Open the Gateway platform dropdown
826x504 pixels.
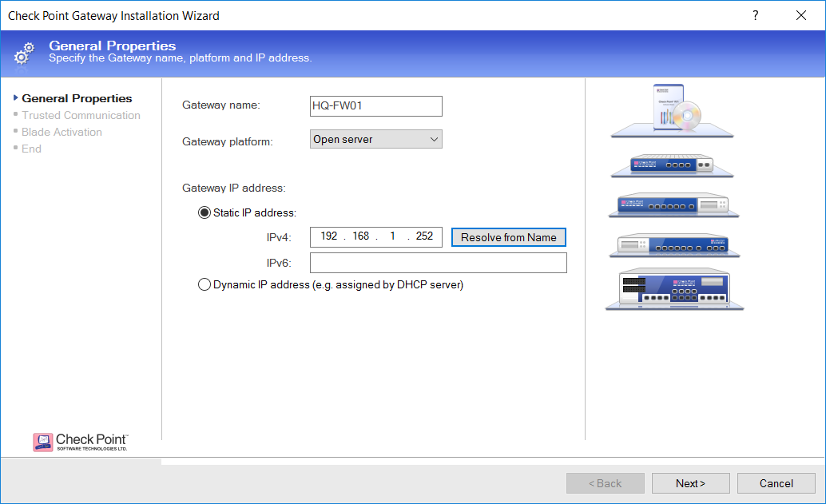(x=376, y=139)
